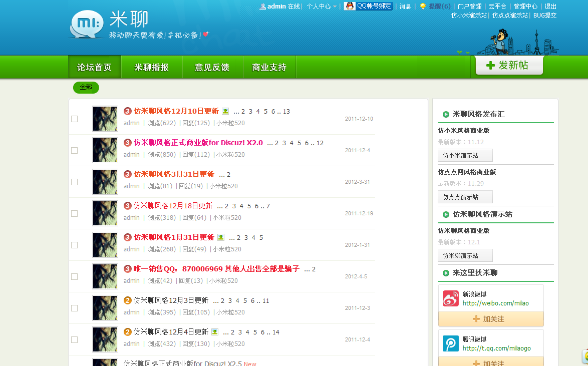588x366 pixels.
Task: Click the 仿点点演示站 sidebar button
Action: coord(465,197)
